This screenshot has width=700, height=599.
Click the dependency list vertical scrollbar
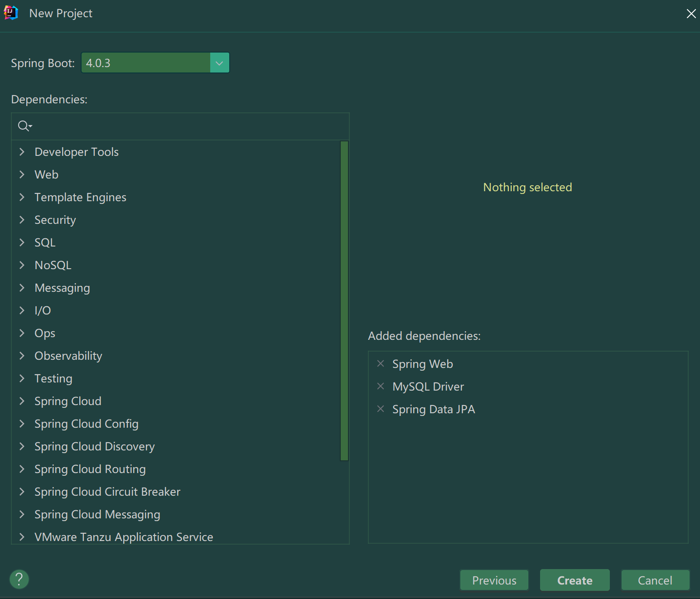[344, 300]
